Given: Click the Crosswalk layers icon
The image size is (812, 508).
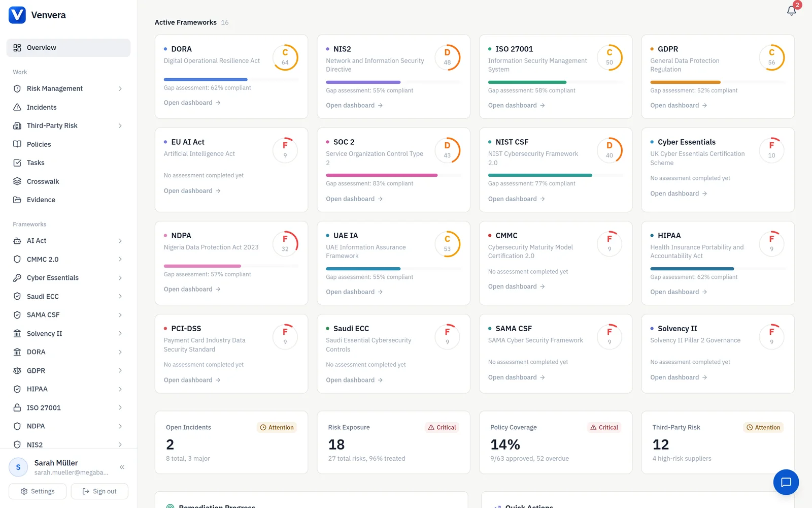Looking at the screenshot, I should [x=17, y=181].
